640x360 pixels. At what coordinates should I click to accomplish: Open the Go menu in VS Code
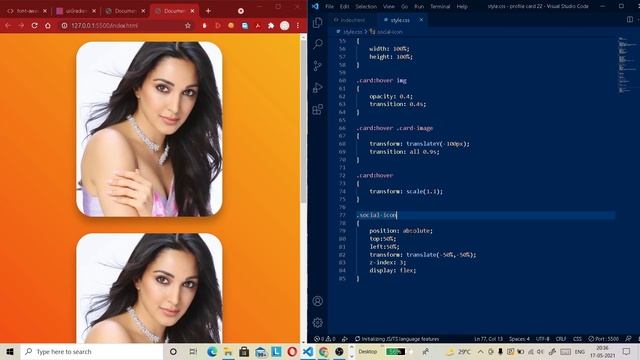click(x=404, y=7)
